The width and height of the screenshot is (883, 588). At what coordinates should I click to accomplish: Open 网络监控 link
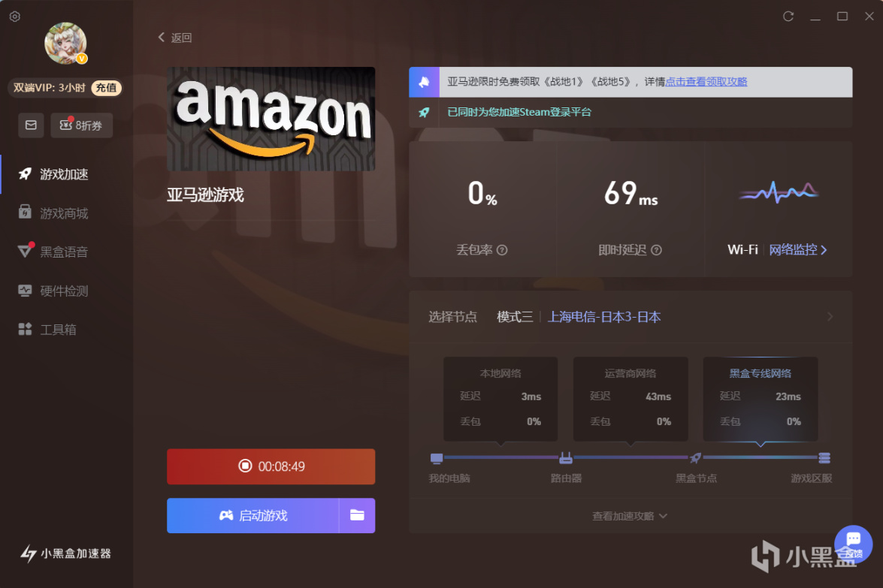point(798,250)
